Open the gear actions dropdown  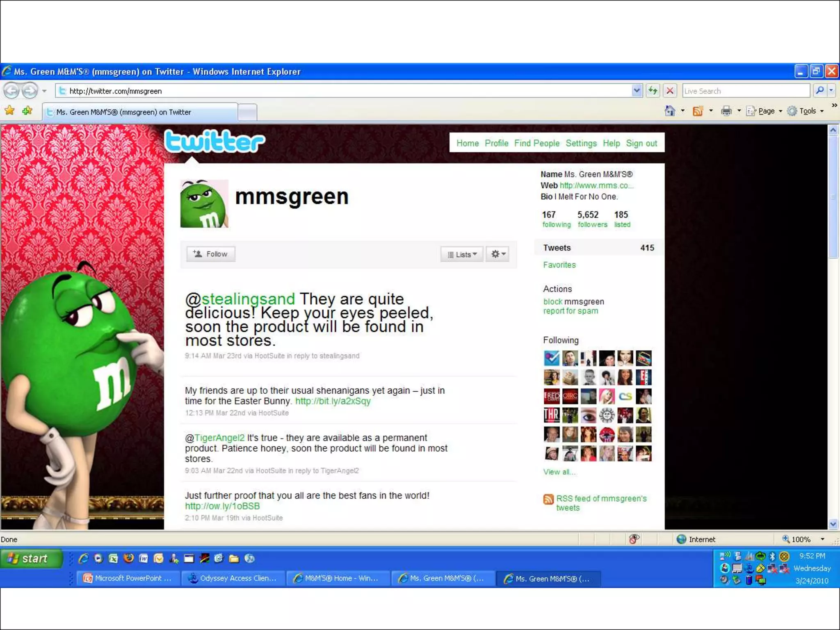498,254
